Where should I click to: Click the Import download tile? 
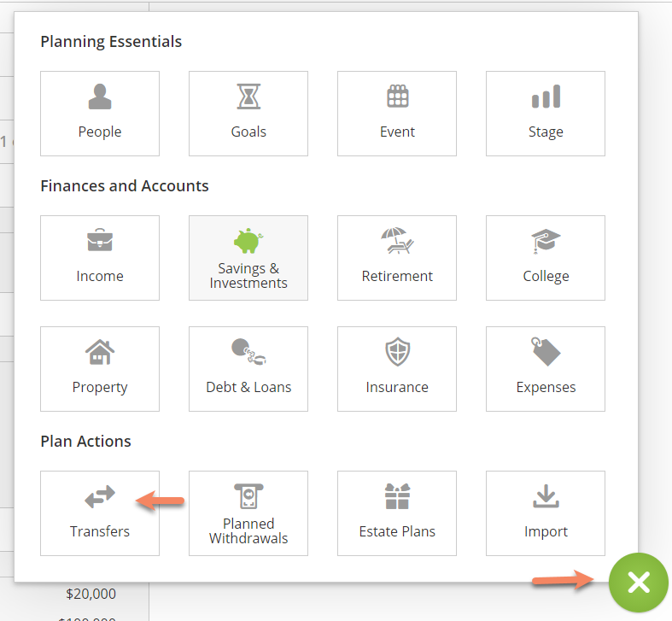point(546,513)
